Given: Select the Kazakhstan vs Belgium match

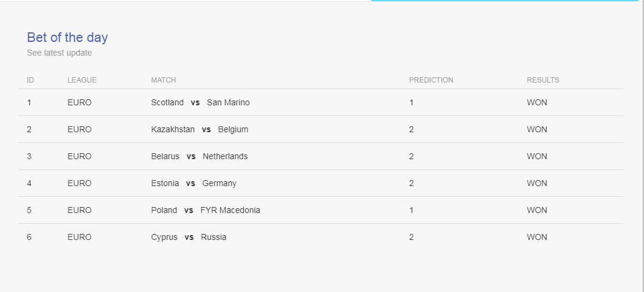Looking at the screenshot, I should (200, 129).
